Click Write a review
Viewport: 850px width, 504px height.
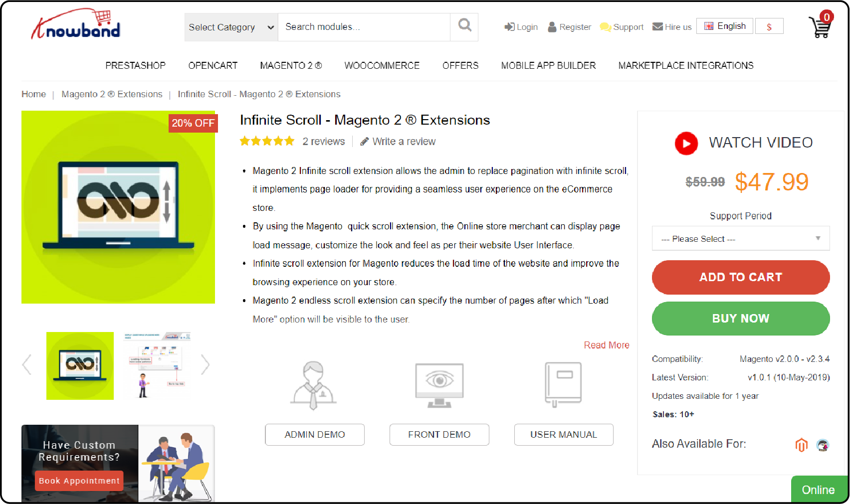pos(398,142)
